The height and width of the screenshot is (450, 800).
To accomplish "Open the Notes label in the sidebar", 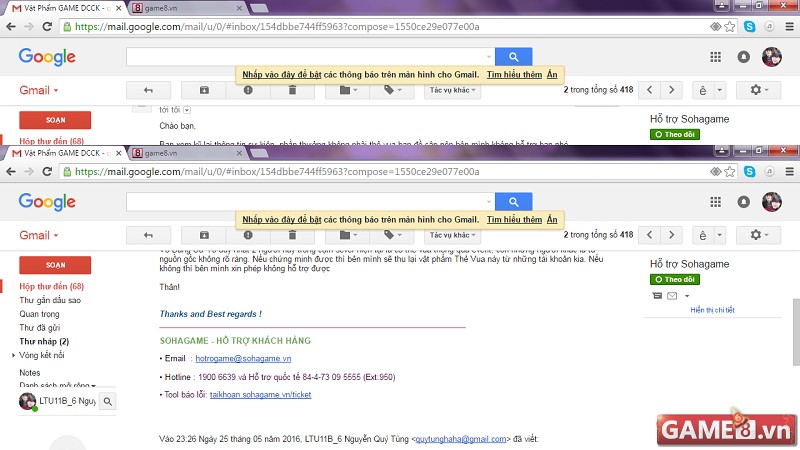I will click(x=30, y=373).
